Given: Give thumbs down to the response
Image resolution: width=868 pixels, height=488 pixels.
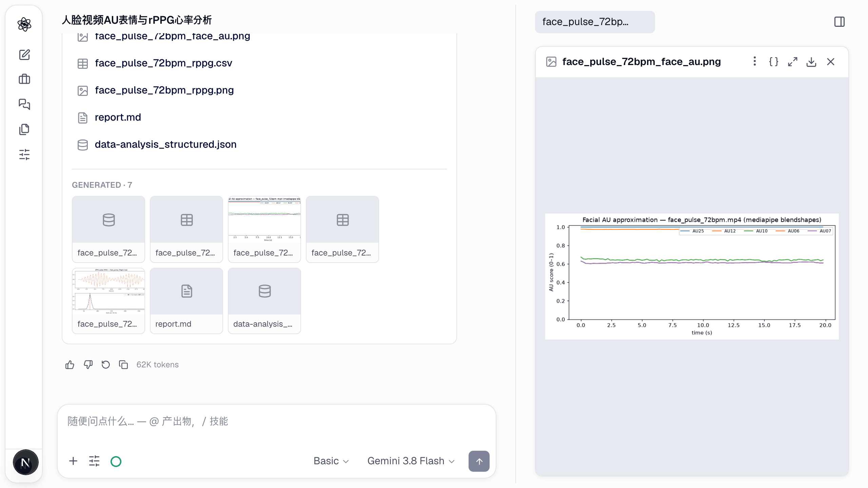Looking at the screenshot, I should tap(88, 365).
